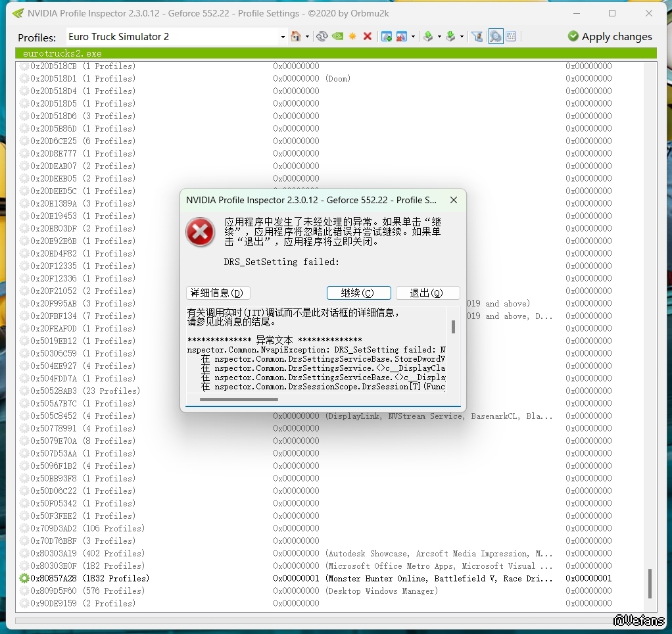Click Apply changes button
Viewport: 672px width, 634px height.
point(610,36)
